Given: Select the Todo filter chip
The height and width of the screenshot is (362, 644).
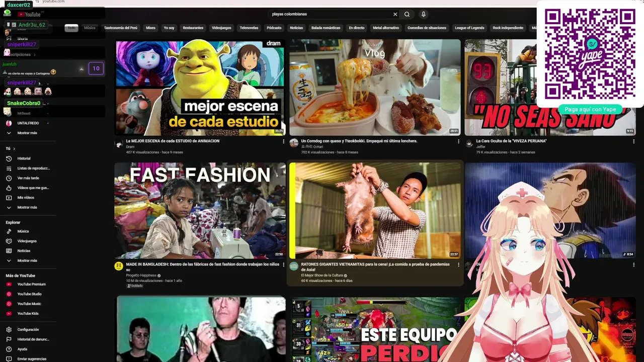Looking at the screenshot, I should tap(71, 28).
